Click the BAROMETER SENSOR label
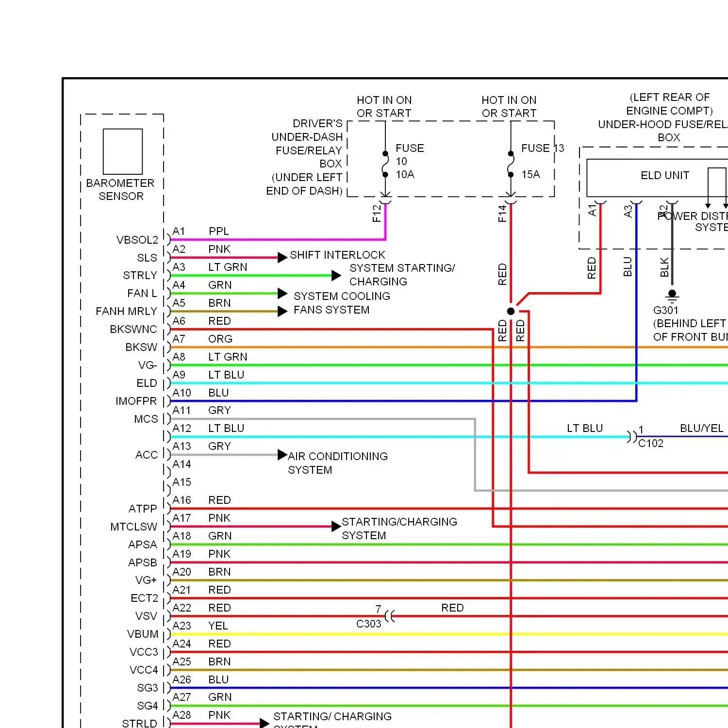 (x=120, y=190)
